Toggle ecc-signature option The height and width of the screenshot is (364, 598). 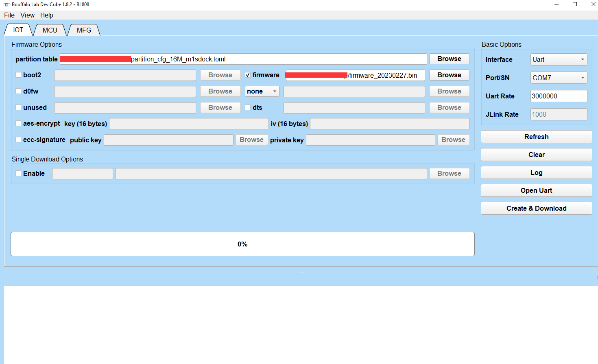18,139
